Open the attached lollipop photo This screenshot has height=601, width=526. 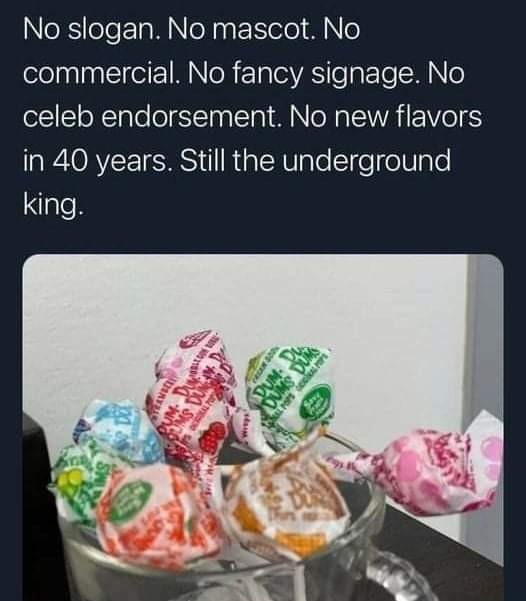coord(263,427)
